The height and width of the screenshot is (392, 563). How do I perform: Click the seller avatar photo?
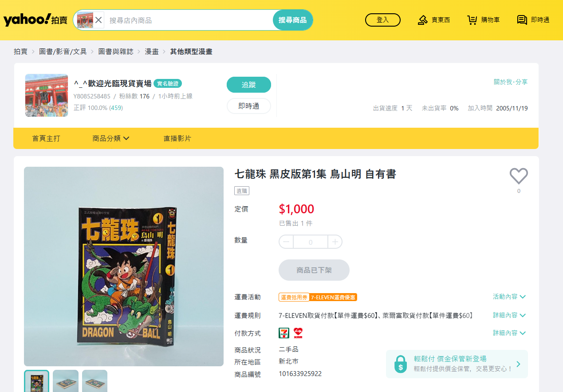click(47, 95)
